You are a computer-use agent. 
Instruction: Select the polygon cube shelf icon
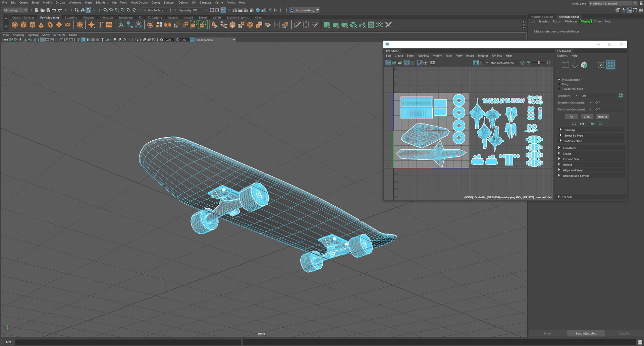[x=23, y=25]
